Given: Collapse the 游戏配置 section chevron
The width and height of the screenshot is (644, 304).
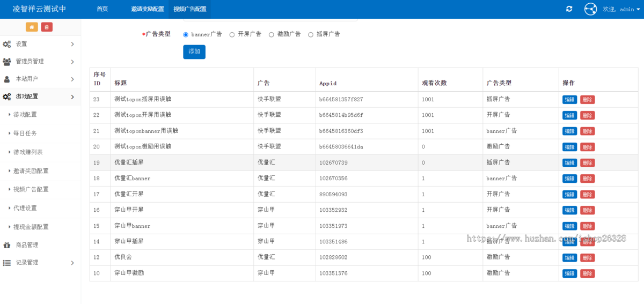Looking at the screenshot, I should coord(72,97).
